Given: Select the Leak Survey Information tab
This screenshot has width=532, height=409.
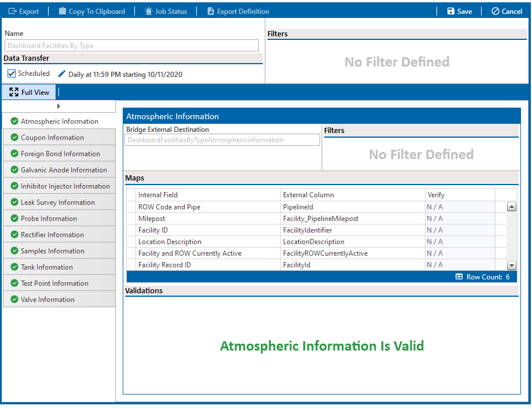Looking at the screenshot, I should pyautogui.click(x=57, y=202).
